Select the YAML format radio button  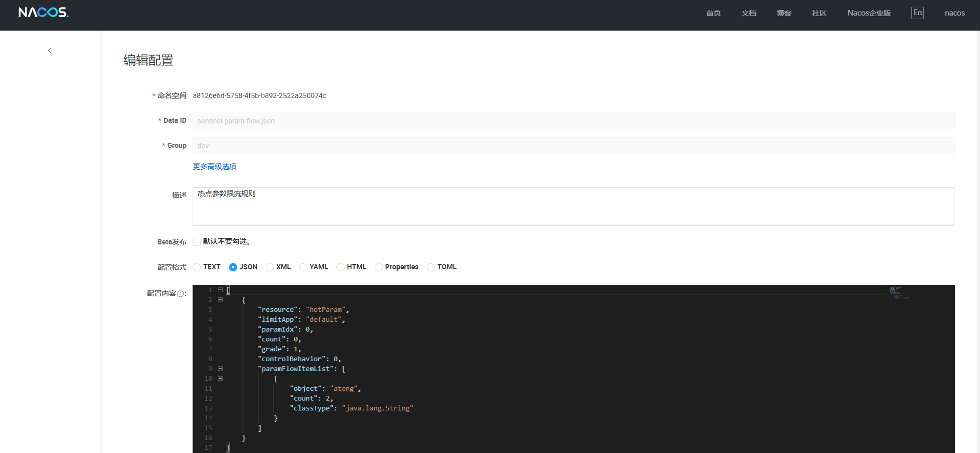tap(303, 267)
